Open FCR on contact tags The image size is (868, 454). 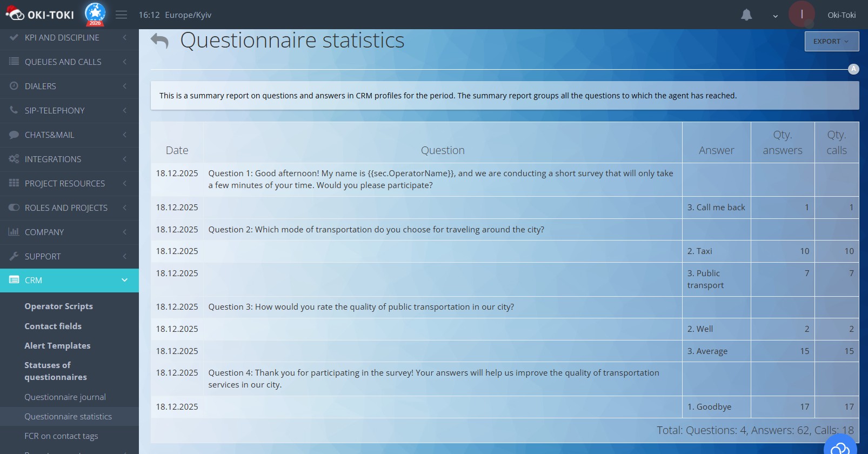pos(61,436)
